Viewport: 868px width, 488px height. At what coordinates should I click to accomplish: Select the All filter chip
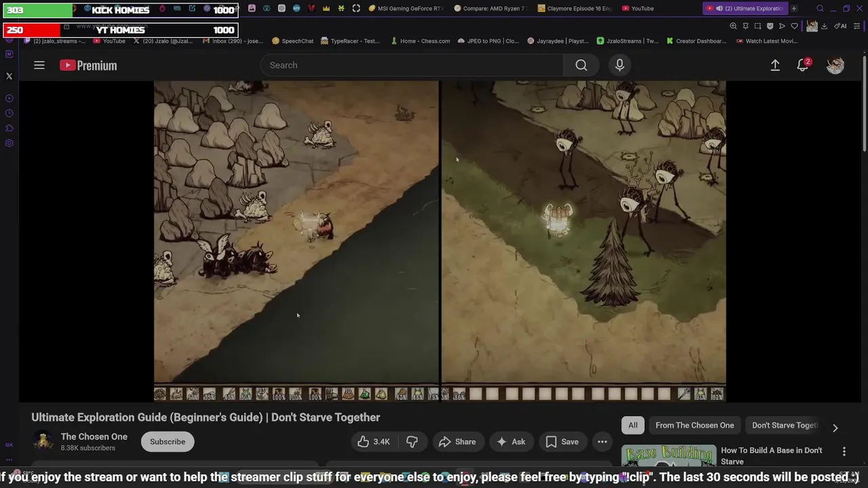[633, 425]
